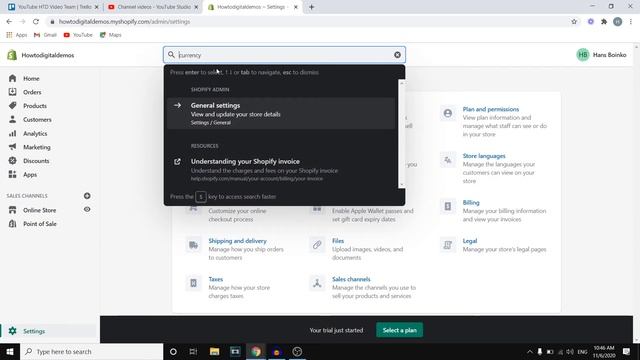
Task: View online store with eye icon
Action: tap(87, 209)
